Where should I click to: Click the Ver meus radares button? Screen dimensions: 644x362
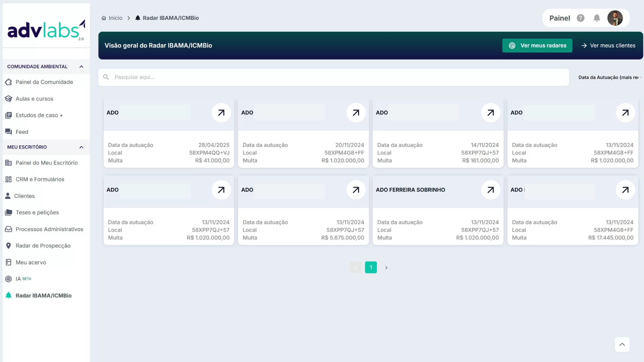click(x=537, y=46)
